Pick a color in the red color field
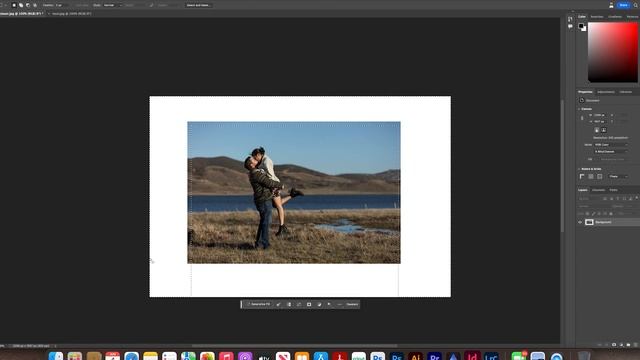 click(613, 52)
